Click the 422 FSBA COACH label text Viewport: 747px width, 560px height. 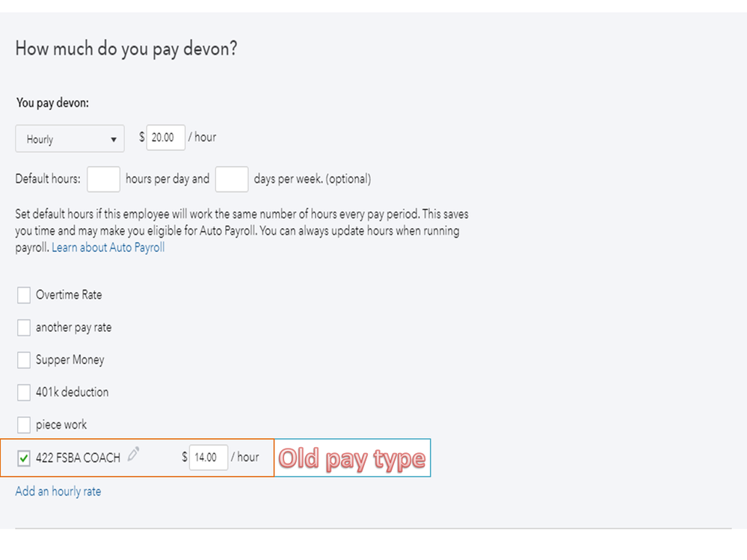[78, 458]
